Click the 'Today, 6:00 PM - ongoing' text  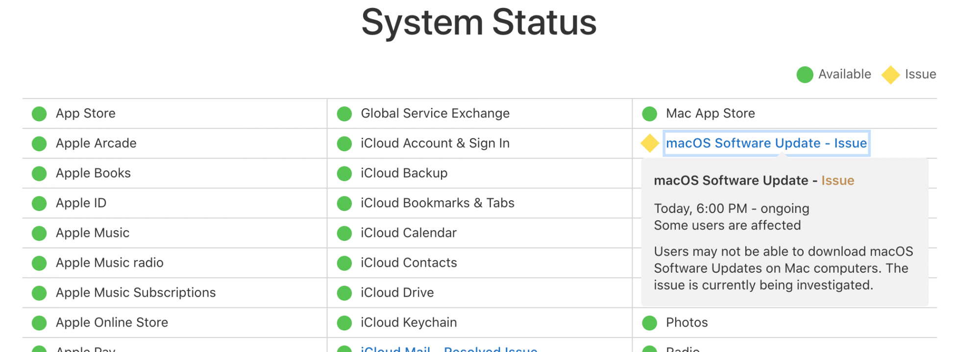[x=732, y=209]
